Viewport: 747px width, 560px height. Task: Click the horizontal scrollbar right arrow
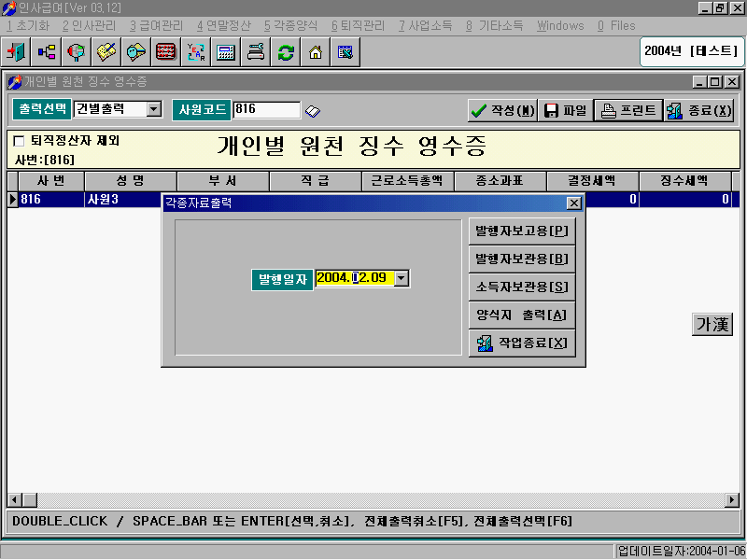[732, 500]
